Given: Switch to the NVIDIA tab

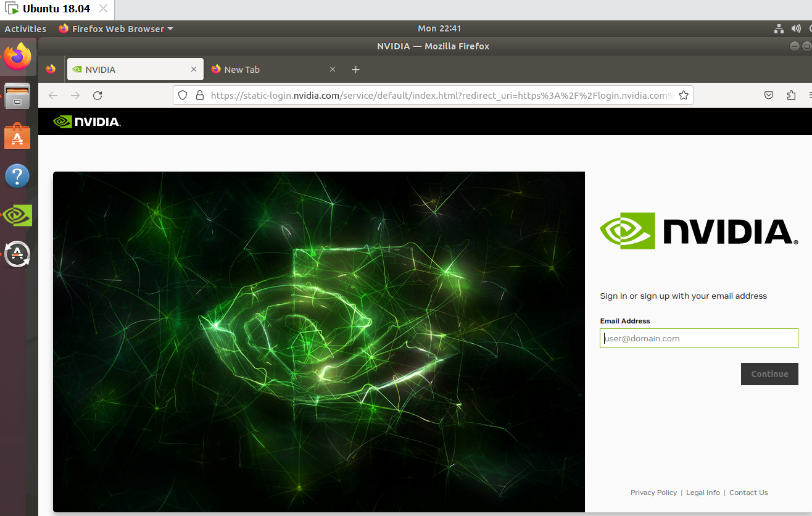Looking at the screenshot, I should tap(135, 69).
